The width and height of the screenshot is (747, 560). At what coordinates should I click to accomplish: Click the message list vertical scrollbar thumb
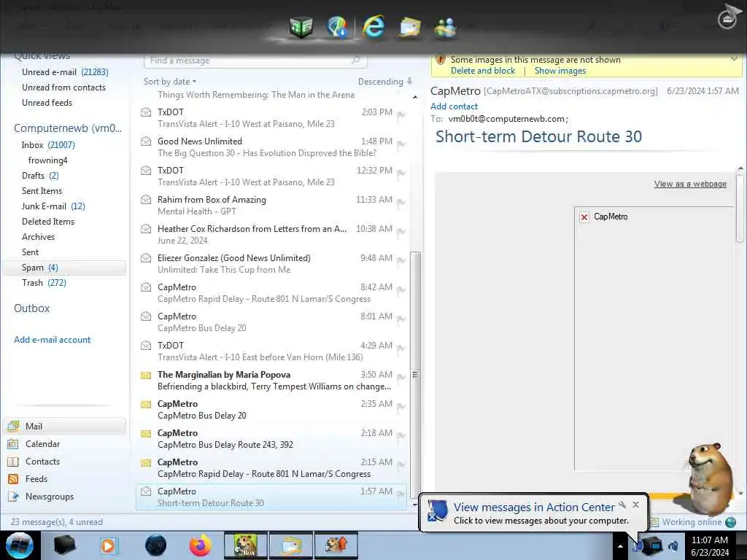[x=415, y=374]
